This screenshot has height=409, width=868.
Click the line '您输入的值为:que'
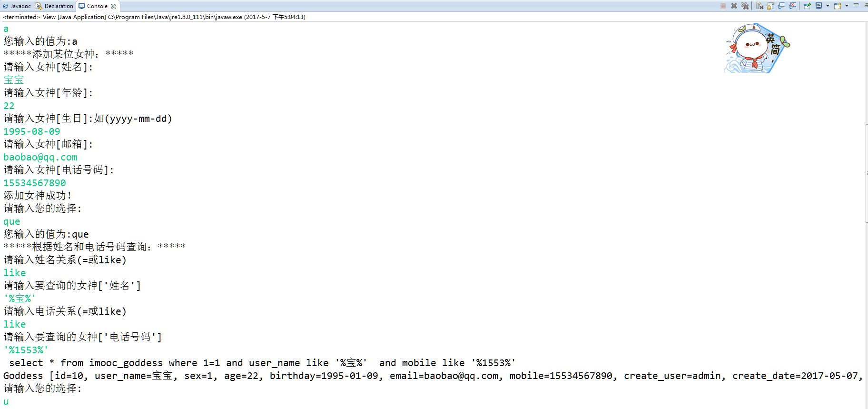[x=46, y=234]
